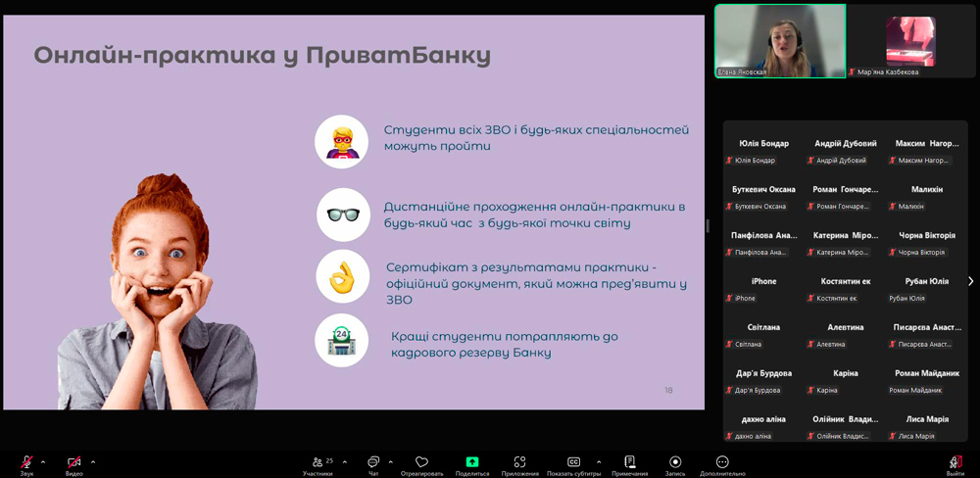Click the Отреагировать reactions heart icon
Image resolution: width=980 pixels, height=478 pixels.
point(421,462)
